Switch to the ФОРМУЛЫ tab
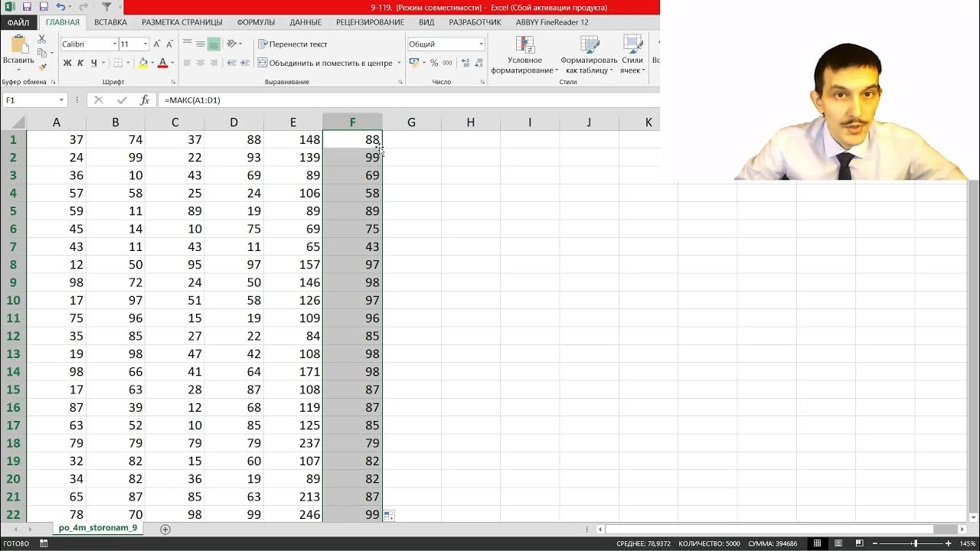 pos(256,22)
